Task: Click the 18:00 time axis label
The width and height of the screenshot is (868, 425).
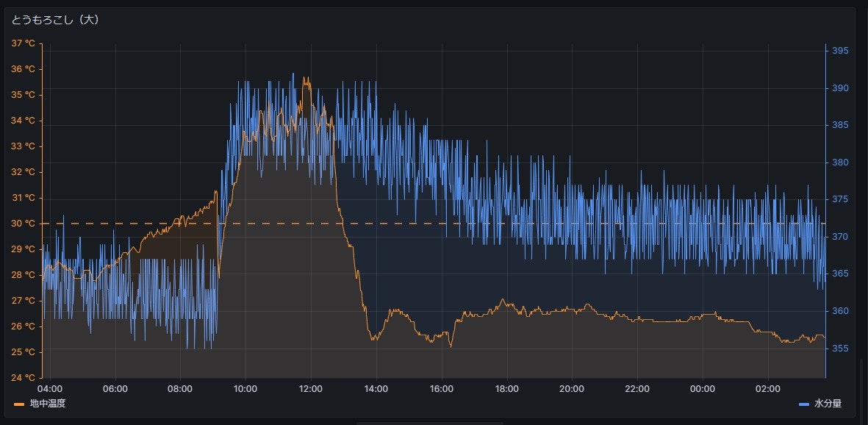Action: (x=507, y=389)
